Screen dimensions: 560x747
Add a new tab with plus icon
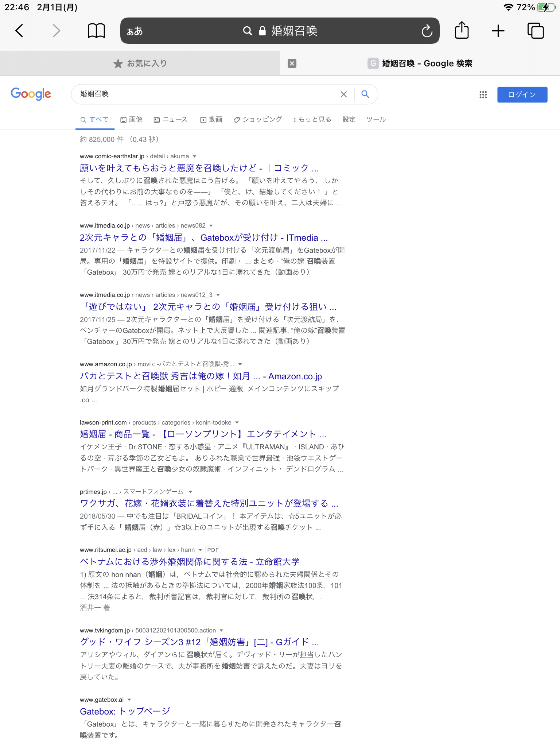(498, 31)
